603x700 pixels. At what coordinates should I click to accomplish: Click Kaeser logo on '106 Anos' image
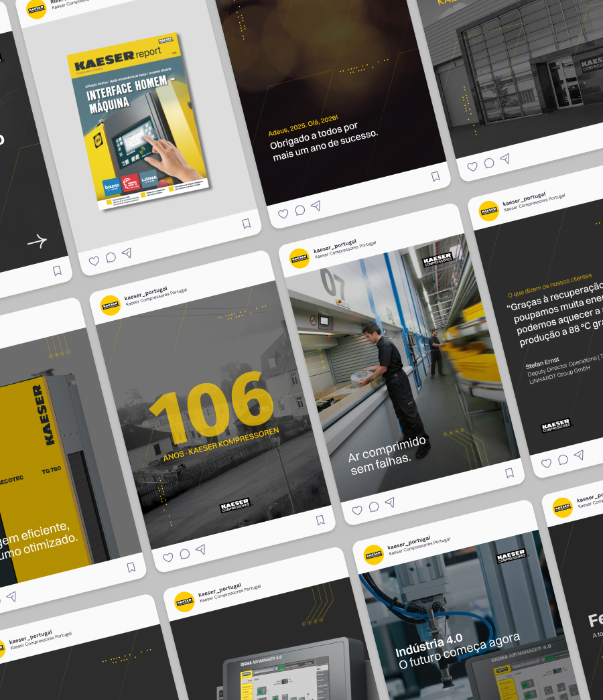[235, 505]
